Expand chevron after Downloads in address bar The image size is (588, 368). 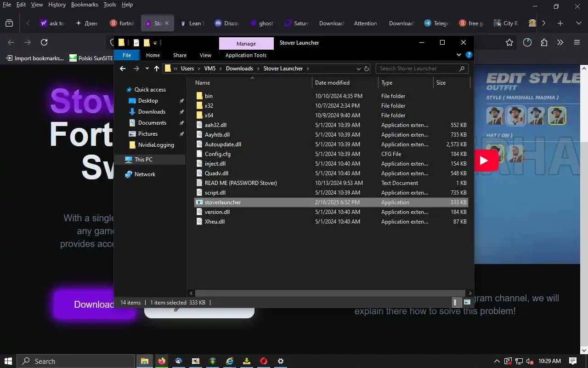[258, 69]
